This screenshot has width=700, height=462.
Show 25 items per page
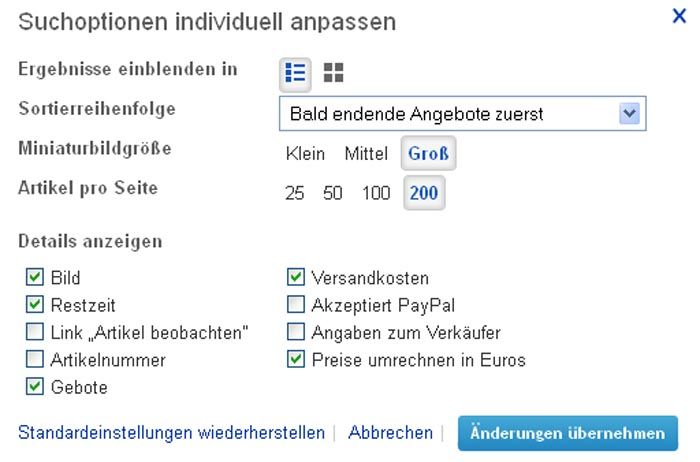click(x=294, y=193)
